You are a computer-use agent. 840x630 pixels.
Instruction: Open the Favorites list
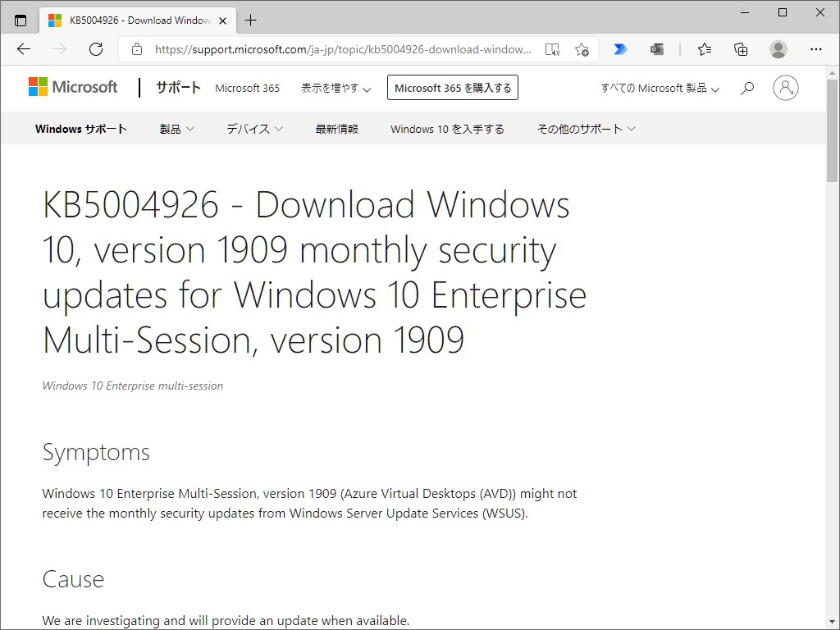coord(705,49)
